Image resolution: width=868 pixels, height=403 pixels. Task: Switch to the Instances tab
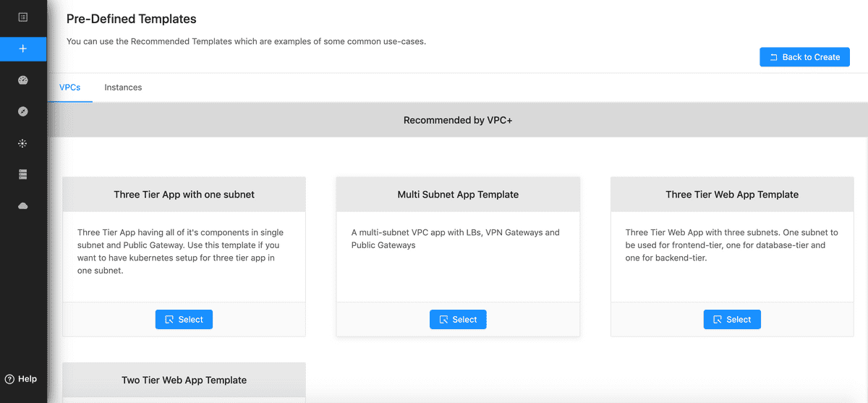123,88
